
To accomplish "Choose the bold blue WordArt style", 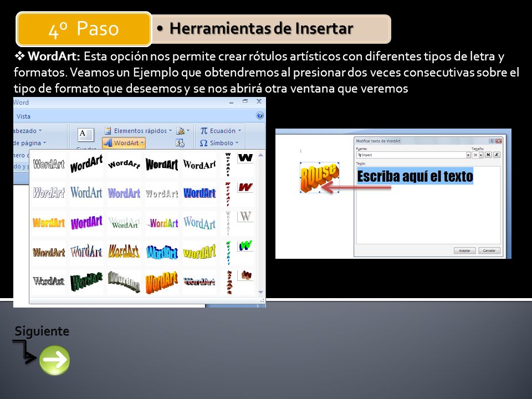I will coord(199,193).
